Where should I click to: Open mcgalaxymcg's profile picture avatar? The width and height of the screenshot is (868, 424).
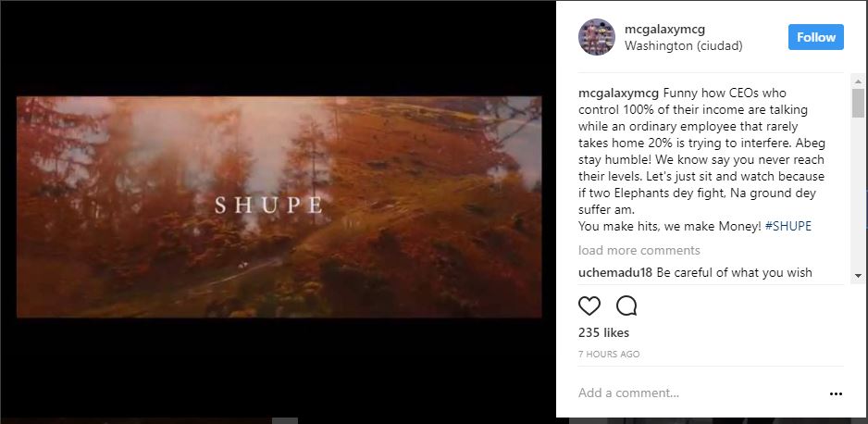click(x=597, y=37)
